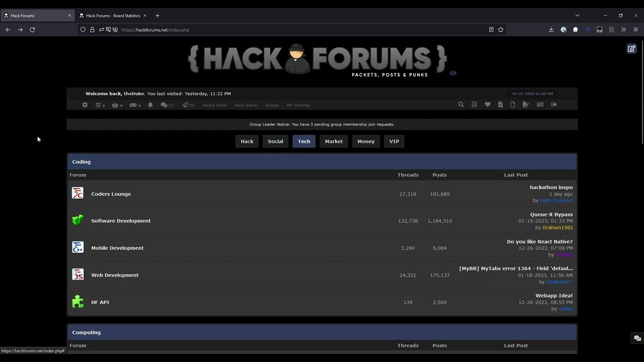The height and width of the screenshot is (362, 644).
Task: Open the 'Queue-it Bypass' thread link
Action: pos(551,214)
